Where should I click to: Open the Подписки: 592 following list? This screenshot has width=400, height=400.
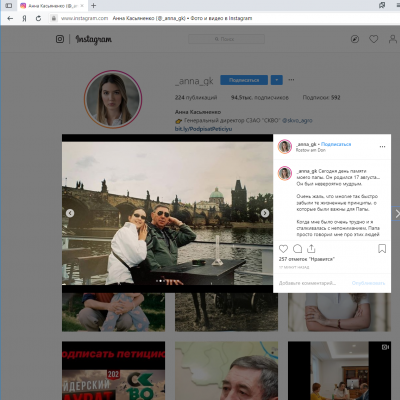click(x=321, y=98)
